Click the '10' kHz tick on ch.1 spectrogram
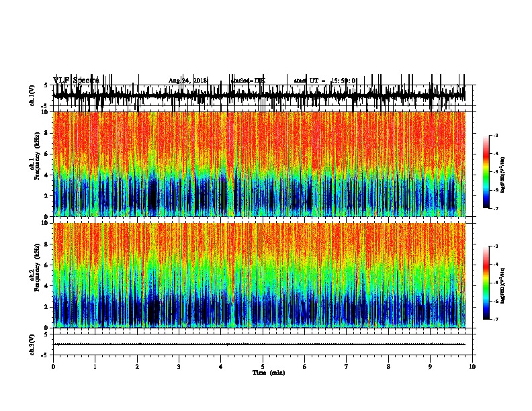 click(45, 112)
